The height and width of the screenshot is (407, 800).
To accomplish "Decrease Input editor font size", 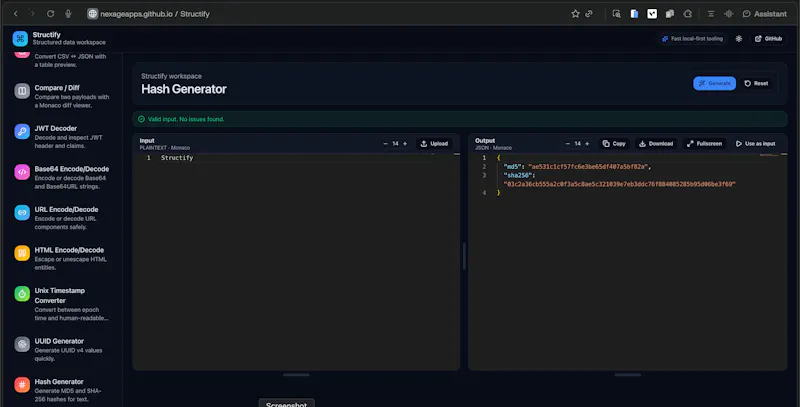I will click(385, 144).
